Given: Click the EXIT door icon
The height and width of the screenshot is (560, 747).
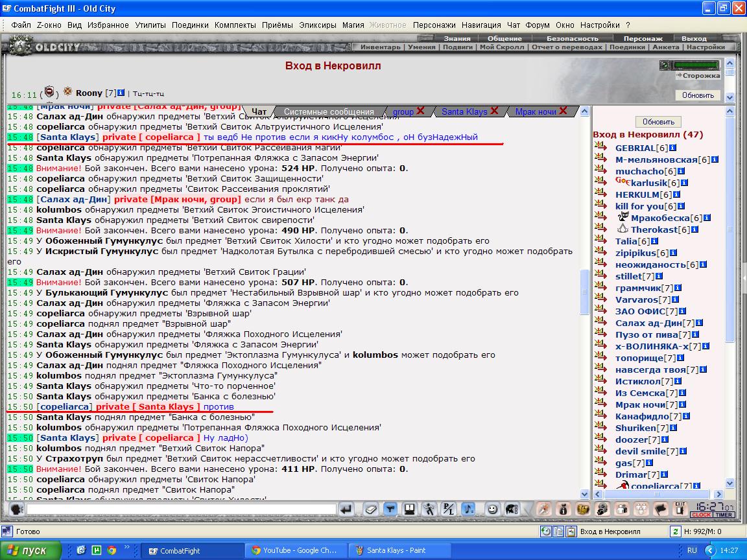Looking at the screenshot, I should [x=680, y=509].
